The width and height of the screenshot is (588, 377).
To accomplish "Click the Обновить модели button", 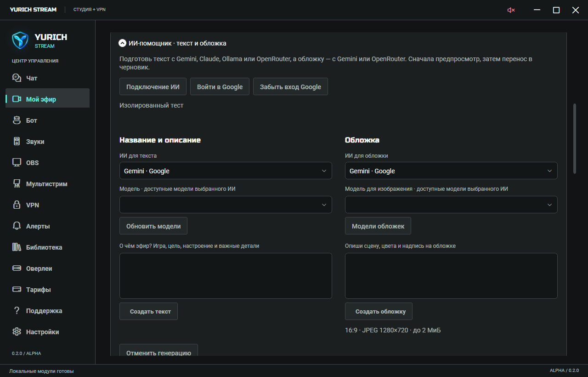I will (x=153, y=226).
